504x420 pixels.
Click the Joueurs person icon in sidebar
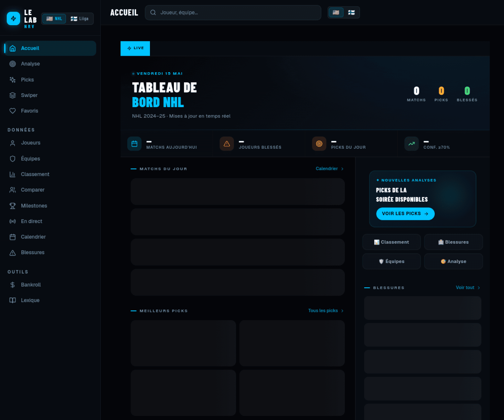point(13,143)
